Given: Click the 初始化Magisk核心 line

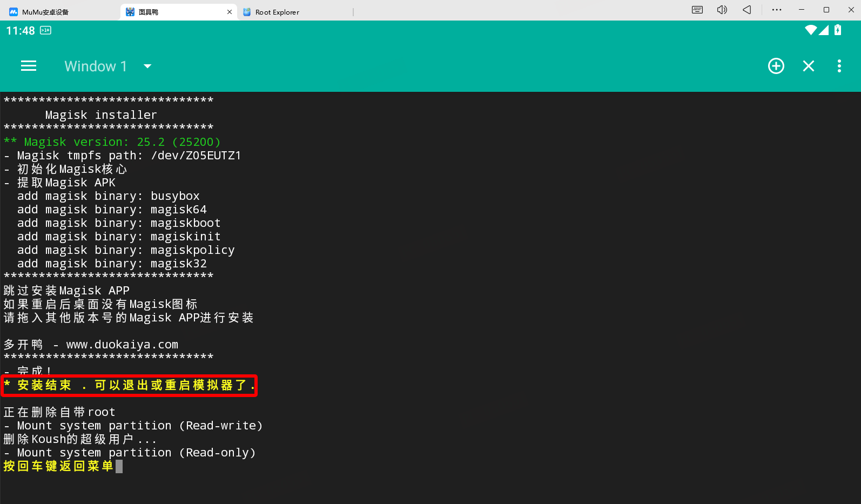Looking at the screenshot, I should 65,169.
